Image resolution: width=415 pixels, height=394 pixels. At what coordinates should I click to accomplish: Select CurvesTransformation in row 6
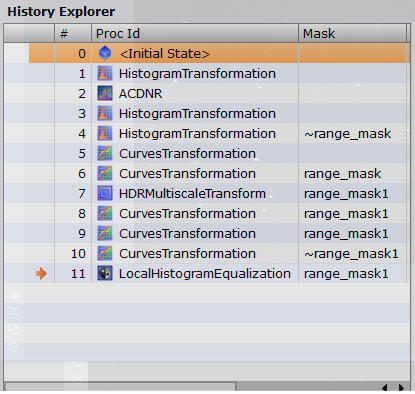click(187, 174)
